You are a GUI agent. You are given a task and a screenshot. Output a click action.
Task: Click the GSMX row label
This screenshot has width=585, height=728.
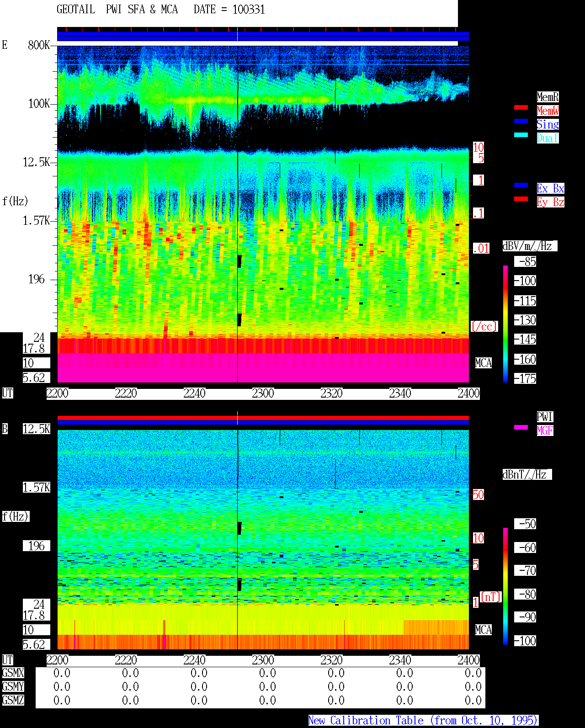pyautogui.click(x=13, y=673)
